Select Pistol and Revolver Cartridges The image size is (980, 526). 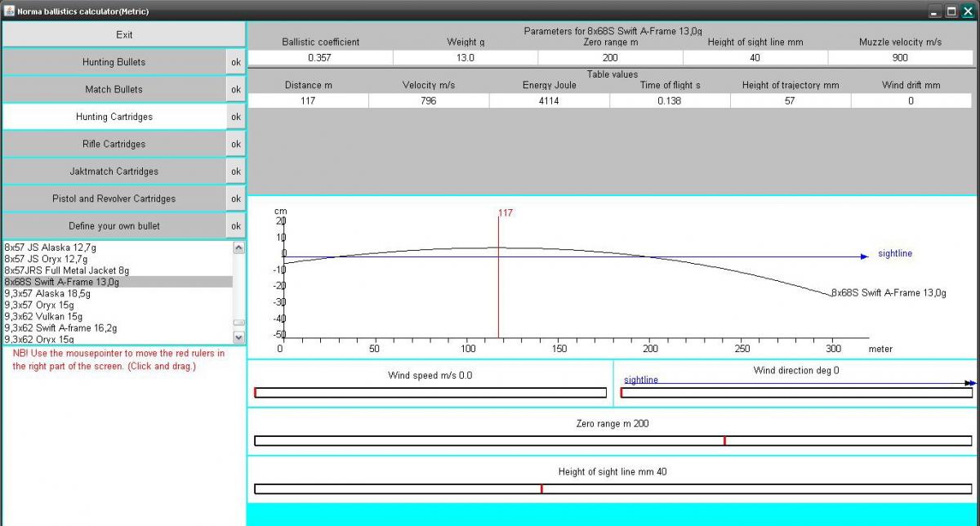(x=114, y=198)
